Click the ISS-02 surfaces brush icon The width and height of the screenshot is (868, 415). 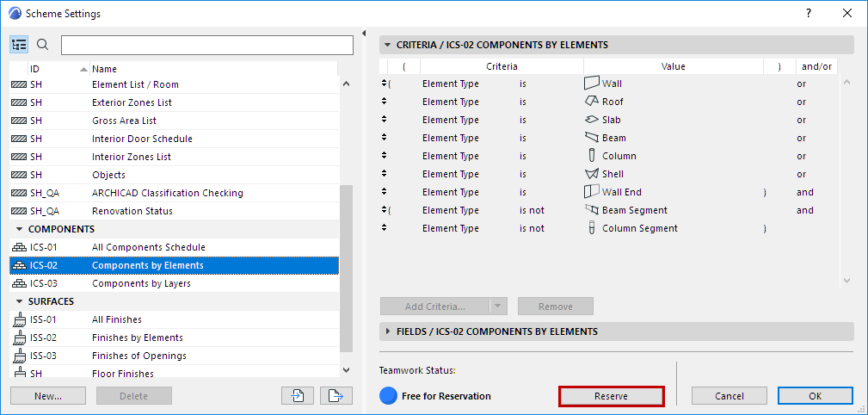click(x=19, y=338)
